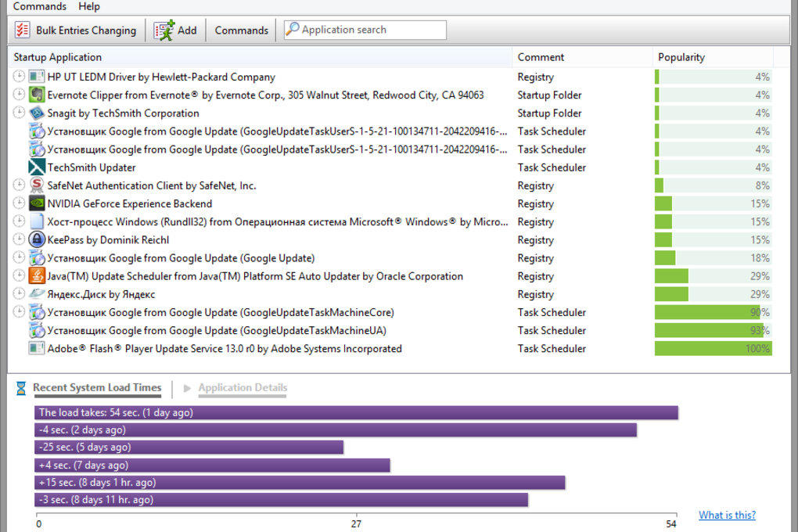Click the clock icon beside SafeNet Authentication Client
This screenshot has width=798, height=532.
19,185
